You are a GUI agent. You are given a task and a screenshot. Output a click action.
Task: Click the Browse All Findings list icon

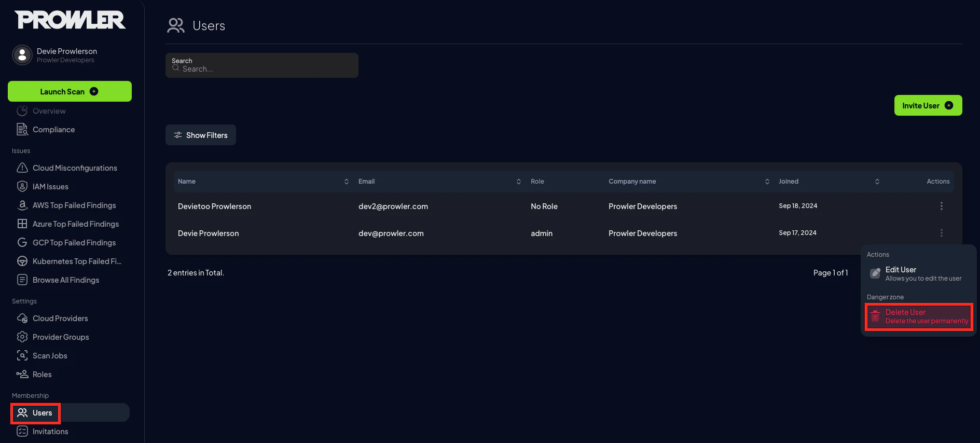tap(22, 280)
